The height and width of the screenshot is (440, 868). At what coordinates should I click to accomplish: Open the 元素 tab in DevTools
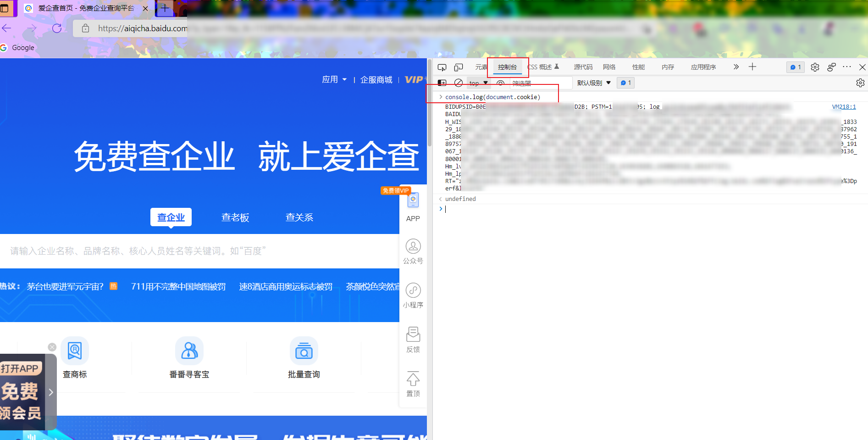coord(481,67)
